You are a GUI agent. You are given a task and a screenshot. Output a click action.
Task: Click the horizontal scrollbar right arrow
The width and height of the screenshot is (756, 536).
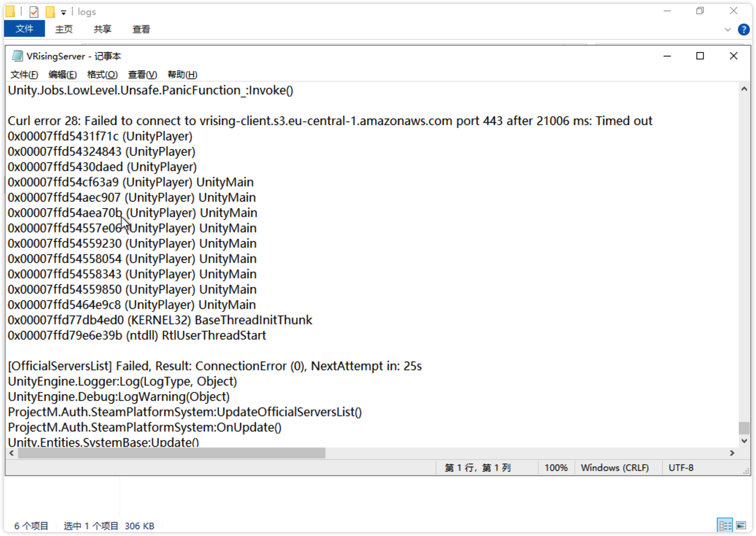click(x=732, y=453)
